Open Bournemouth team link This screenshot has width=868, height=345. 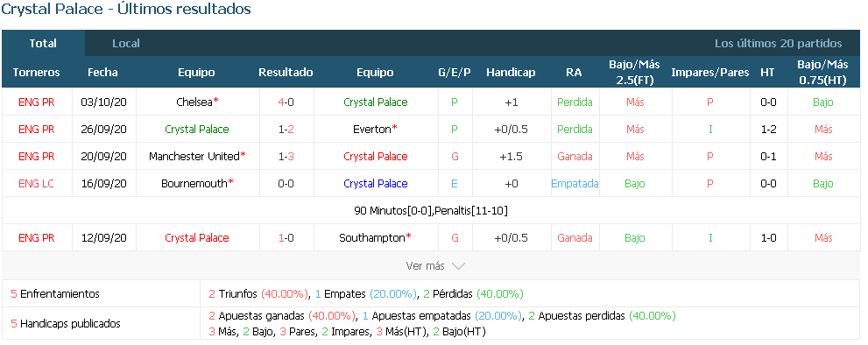[x=194, y=183]
